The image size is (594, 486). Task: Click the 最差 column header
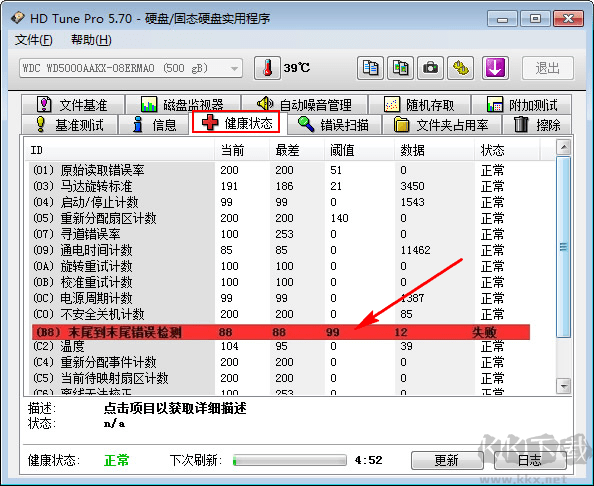click(x=297, y=150)
